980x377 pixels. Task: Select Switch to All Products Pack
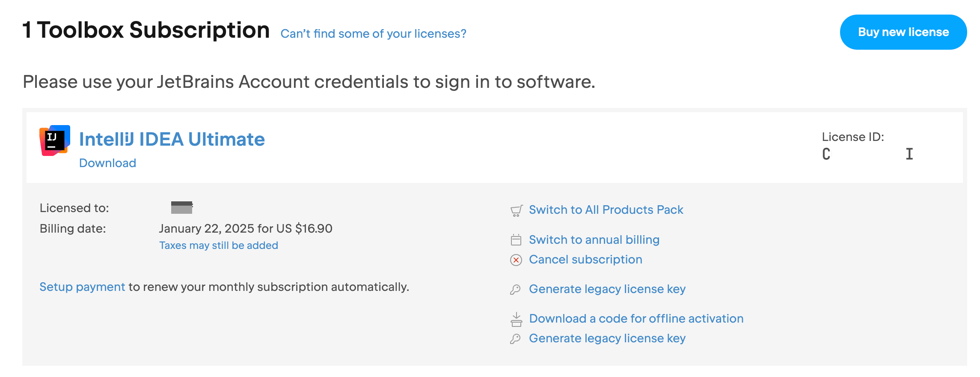click(606, 209)
